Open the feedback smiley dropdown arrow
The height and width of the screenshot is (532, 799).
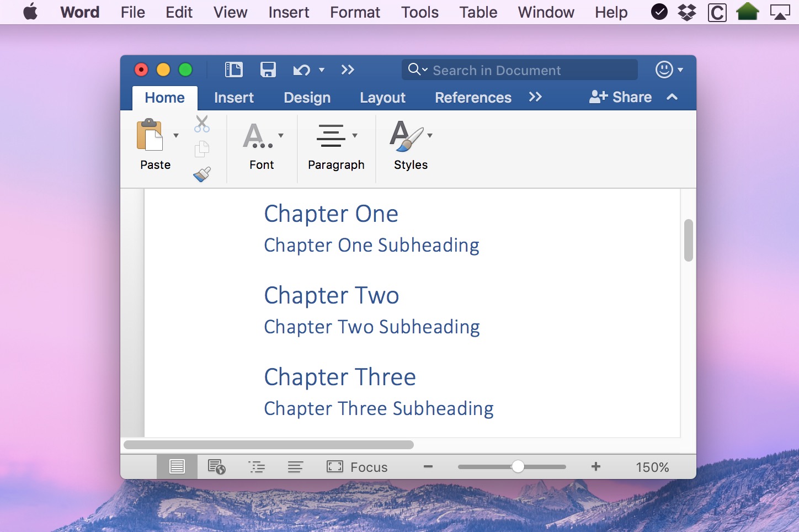[680, 70]
